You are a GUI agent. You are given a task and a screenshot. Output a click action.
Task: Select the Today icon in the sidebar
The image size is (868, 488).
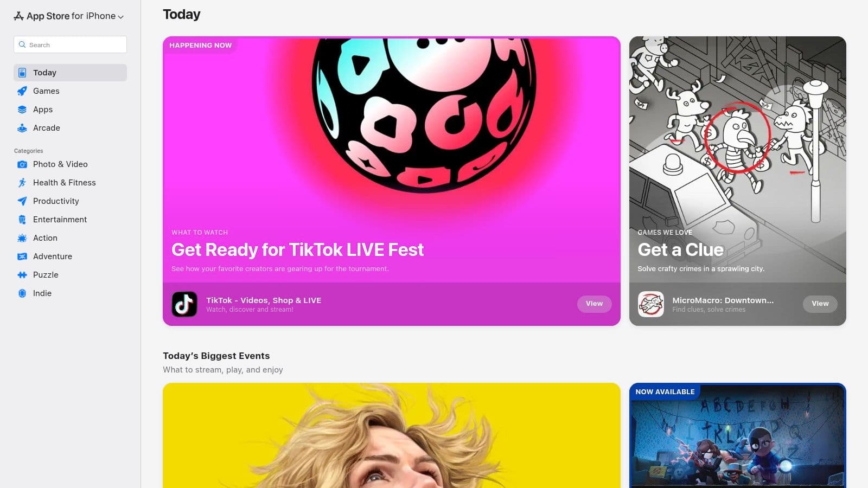22,73
